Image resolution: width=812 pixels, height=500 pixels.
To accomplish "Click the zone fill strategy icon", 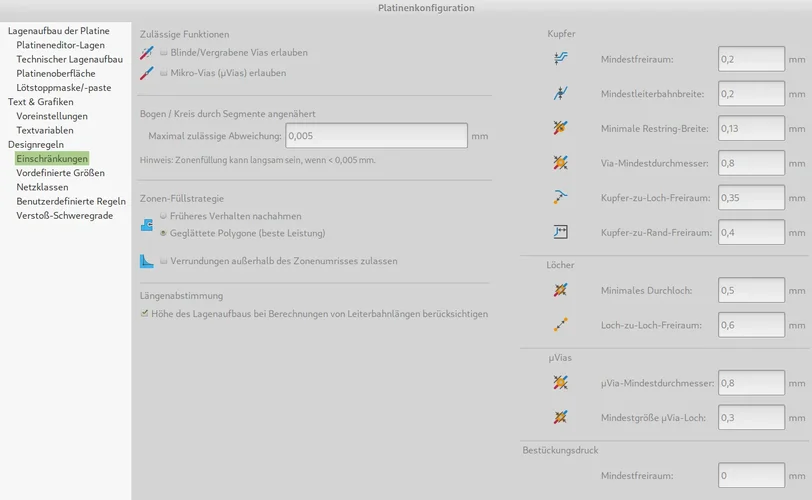I will (x=147, y=225).
